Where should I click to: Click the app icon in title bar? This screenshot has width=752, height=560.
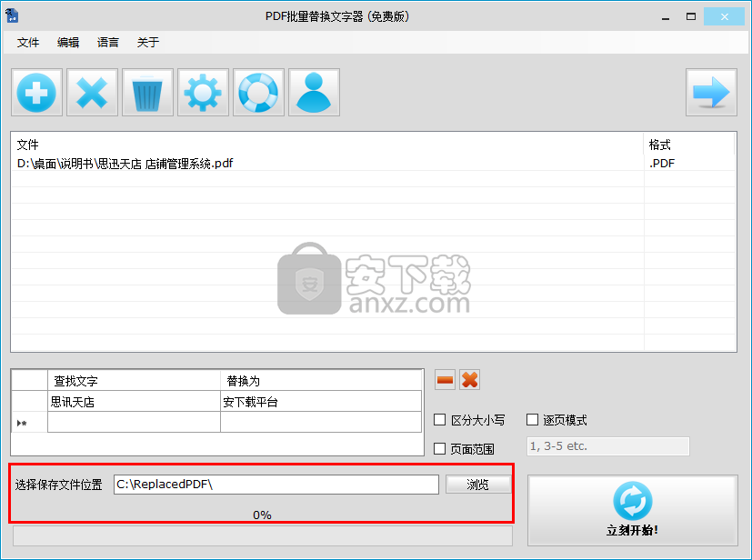pos(12,15)
